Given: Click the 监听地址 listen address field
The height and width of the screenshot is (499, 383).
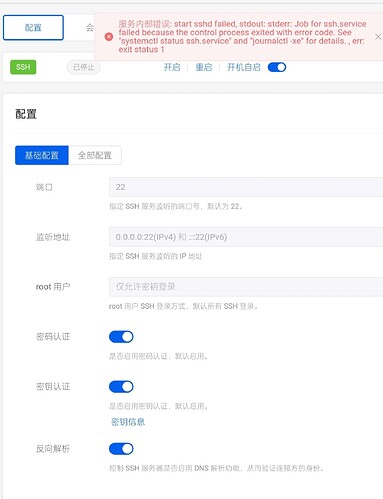Looking at the screenshot, I should click(x=246, y=237).
